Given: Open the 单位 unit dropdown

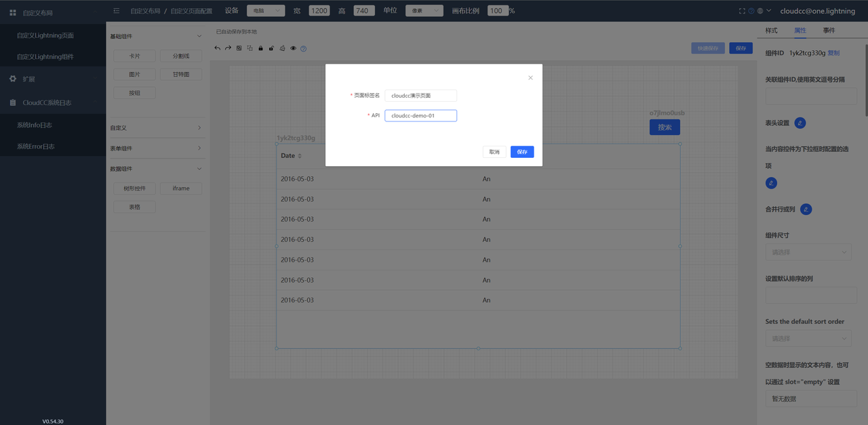Looking at the screenshot, I should click(x=424, y=11).
